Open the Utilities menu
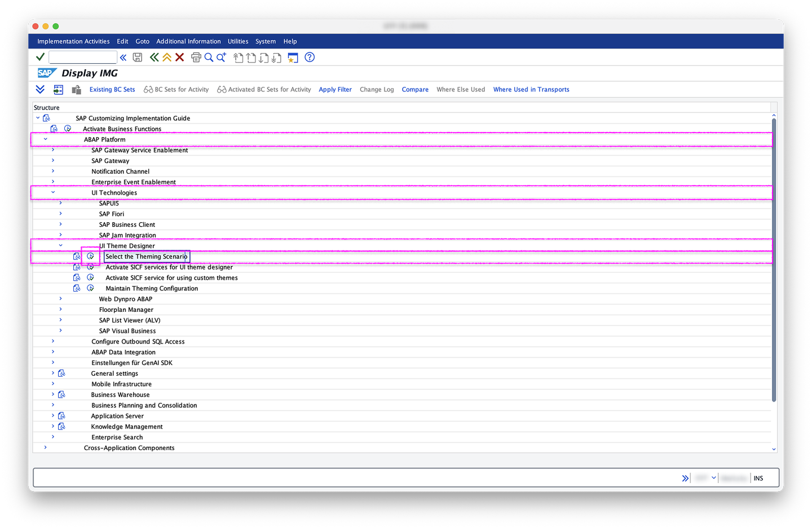Image resolution: width=812 pixels, height=529 pixels. click(x=238, y=41)
